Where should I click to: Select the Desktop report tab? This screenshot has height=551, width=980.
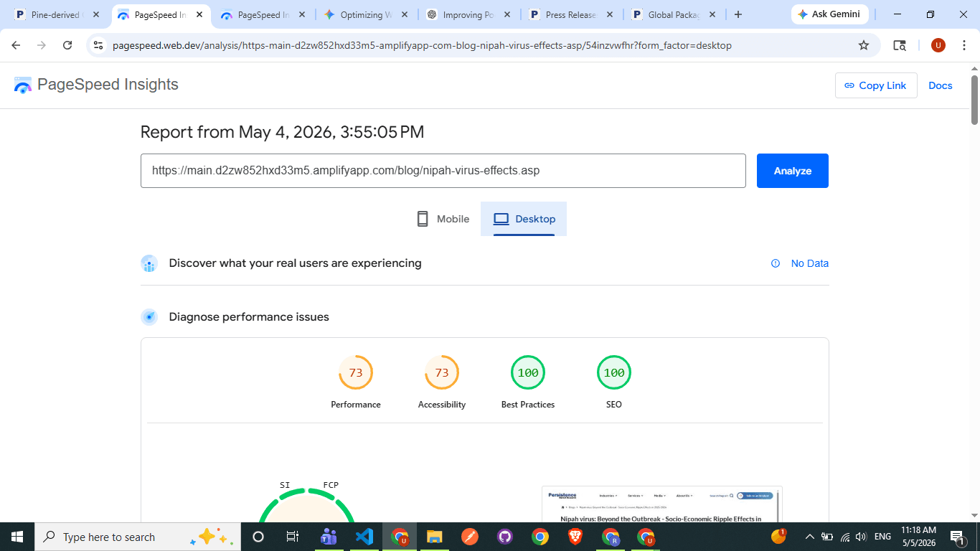click(x=524, y=219)
